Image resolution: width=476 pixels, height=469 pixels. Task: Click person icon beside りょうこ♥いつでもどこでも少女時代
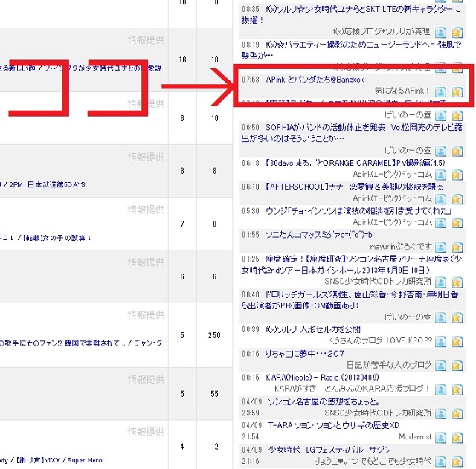click(x=440, y=462)
